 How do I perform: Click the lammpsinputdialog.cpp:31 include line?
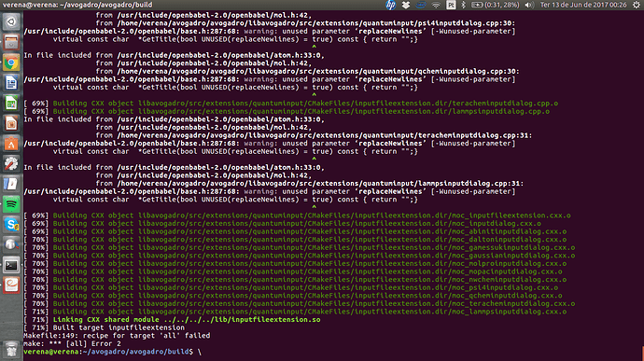click(x=309, y=184)
